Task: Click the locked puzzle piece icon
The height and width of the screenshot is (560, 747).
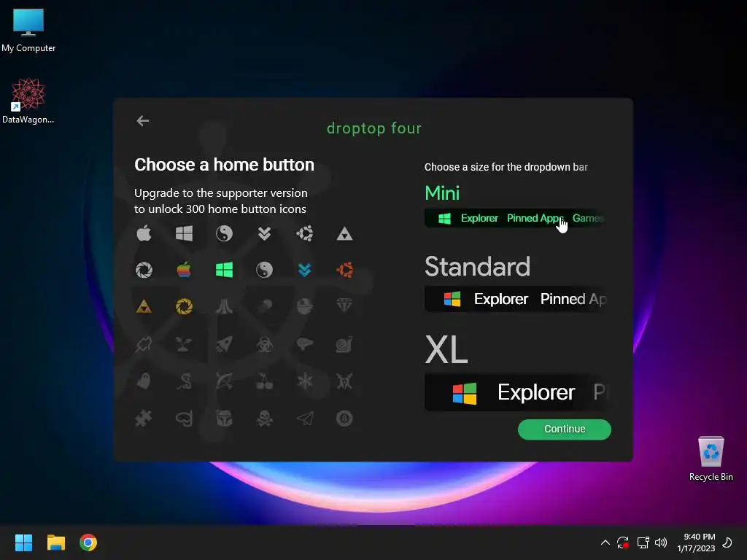Action: click(x=144, y=419)
